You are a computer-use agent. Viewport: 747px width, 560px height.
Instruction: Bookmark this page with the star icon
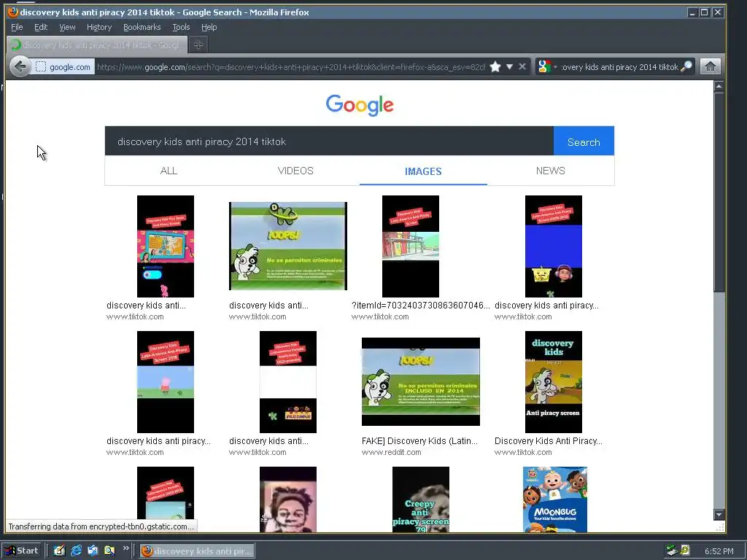[x=495, y=66]
